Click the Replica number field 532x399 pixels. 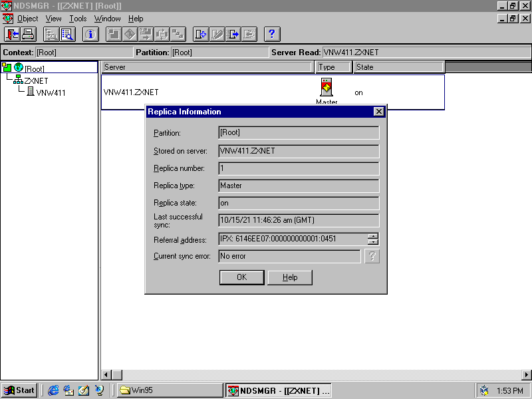[x=299, y=168]
